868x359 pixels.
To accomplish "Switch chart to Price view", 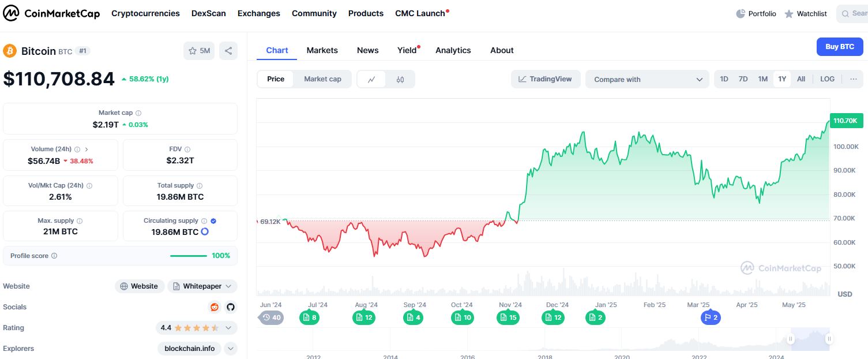I will pyautogui.click(x=276, y=79).
